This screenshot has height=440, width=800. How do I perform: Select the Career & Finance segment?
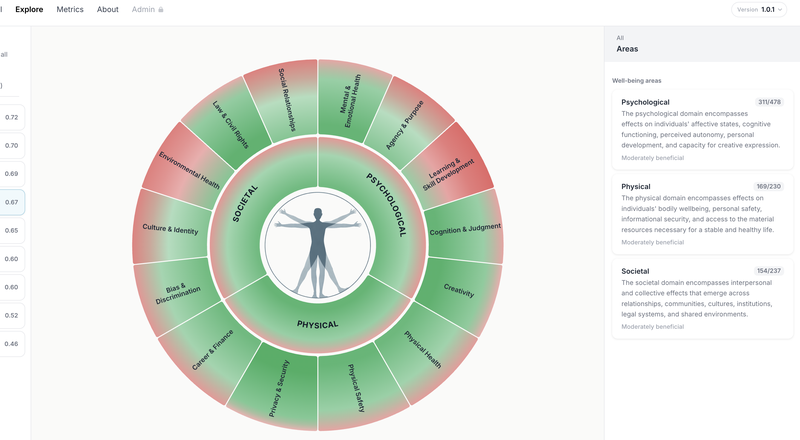pyautogui.click(x=212, y=350)
